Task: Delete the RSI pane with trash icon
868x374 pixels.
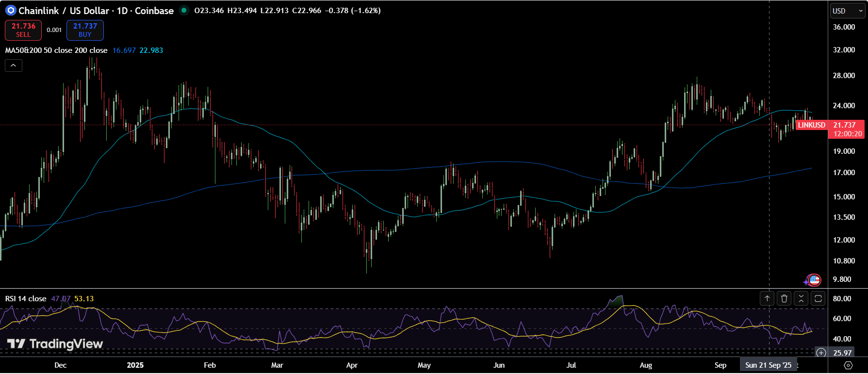Action: tap(784, 299)
